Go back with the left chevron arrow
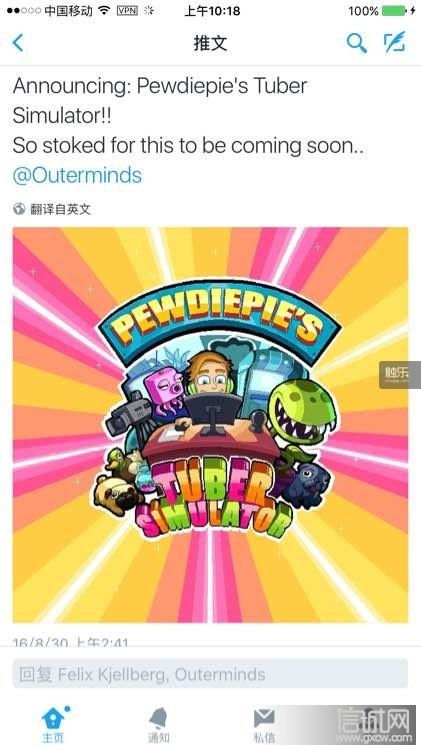 [18, 43]
